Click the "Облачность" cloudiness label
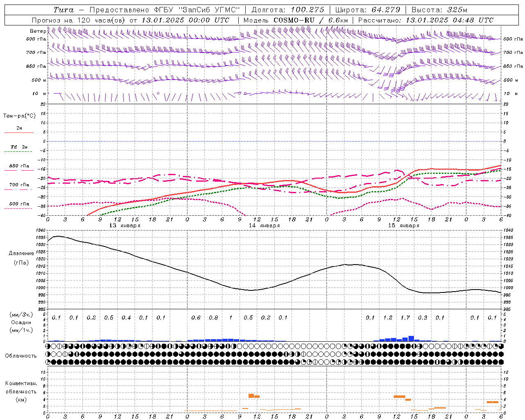This screenshot has width=525, height=420. point(21,356)
